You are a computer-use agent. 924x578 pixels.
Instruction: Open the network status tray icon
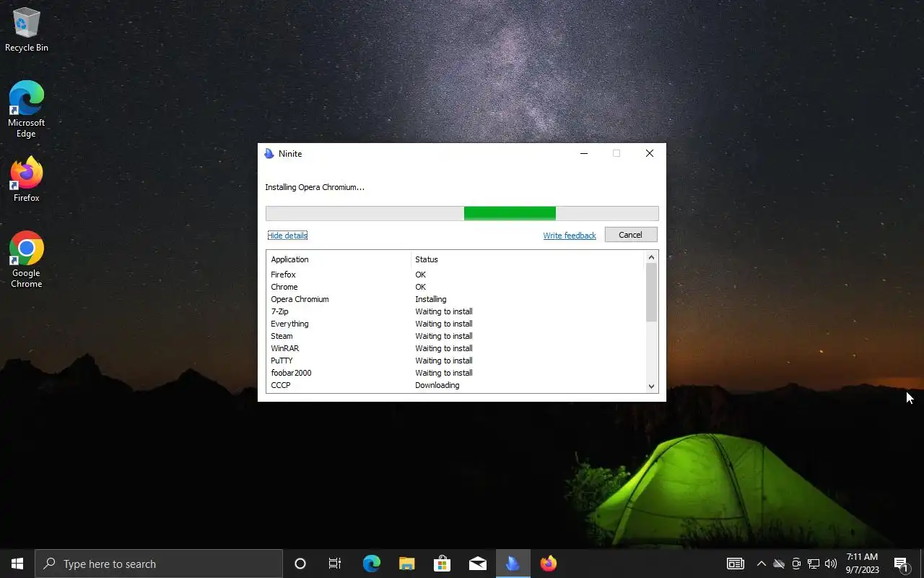point(814,564)
